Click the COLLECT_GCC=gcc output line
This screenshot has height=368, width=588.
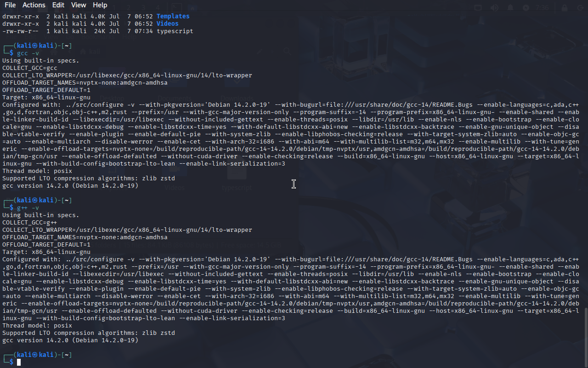pyautogui.click(x=30, y=68)
